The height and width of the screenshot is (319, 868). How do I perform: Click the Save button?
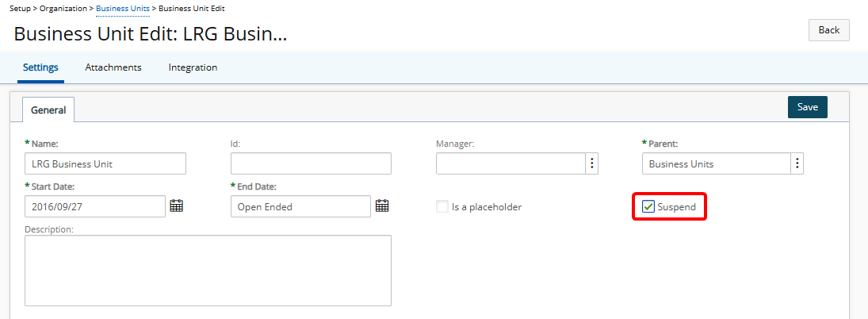tap(807, 107)
